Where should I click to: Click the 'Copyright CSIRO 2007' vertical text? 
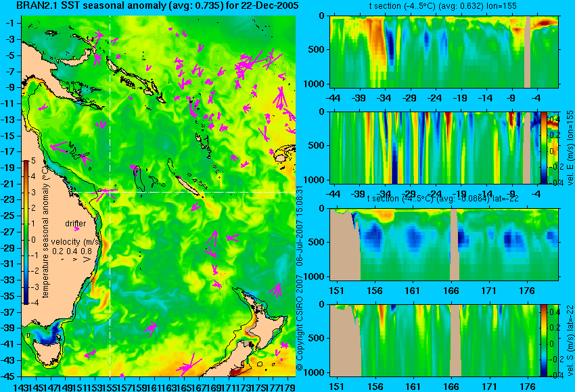(x=300, y=324)
